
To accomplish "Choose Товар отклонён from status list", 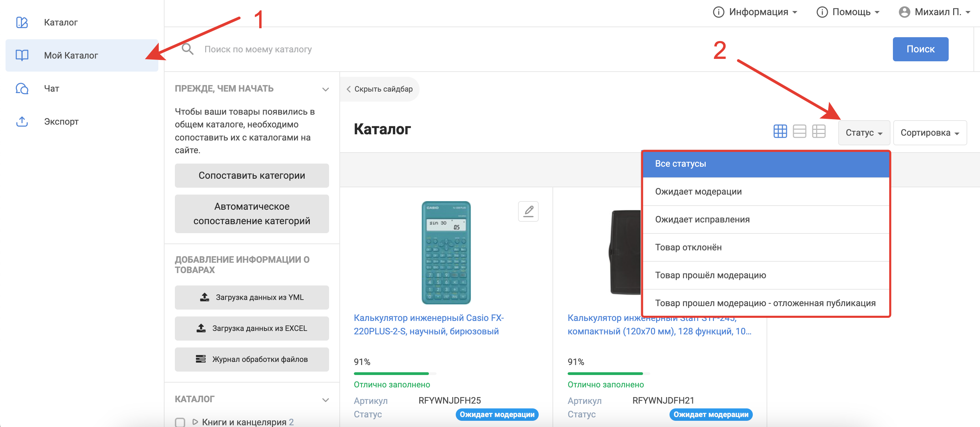I will point(688,247).
